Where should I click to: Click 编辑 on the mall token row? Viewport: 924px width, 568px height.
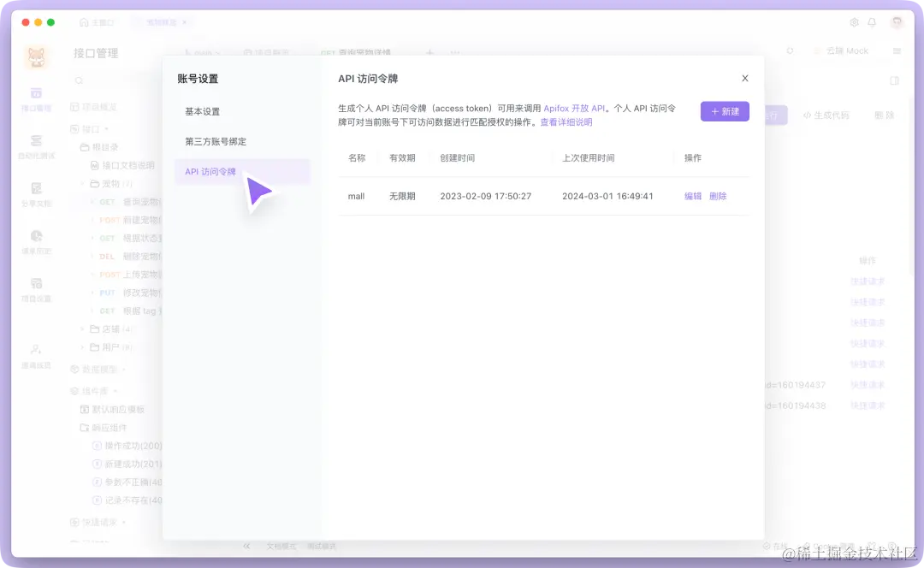[692, 196]
